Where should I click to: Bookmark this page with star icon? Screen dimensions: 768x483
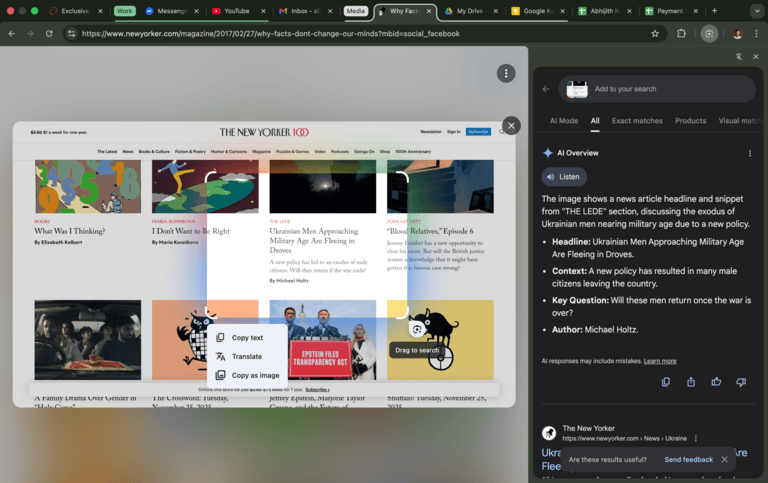[655, 34]
